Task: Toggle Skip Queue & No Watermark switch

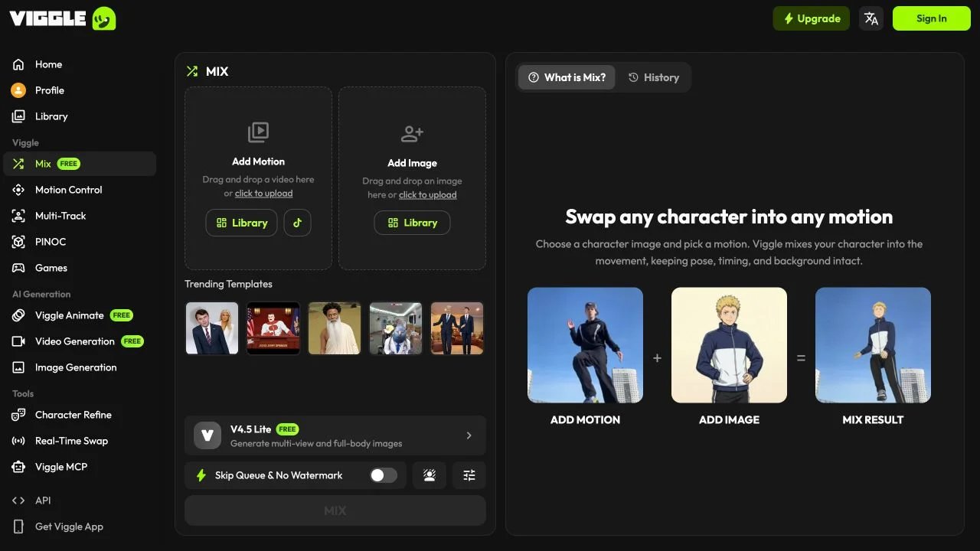Action: pyautogui.click(x=384, y=475)
